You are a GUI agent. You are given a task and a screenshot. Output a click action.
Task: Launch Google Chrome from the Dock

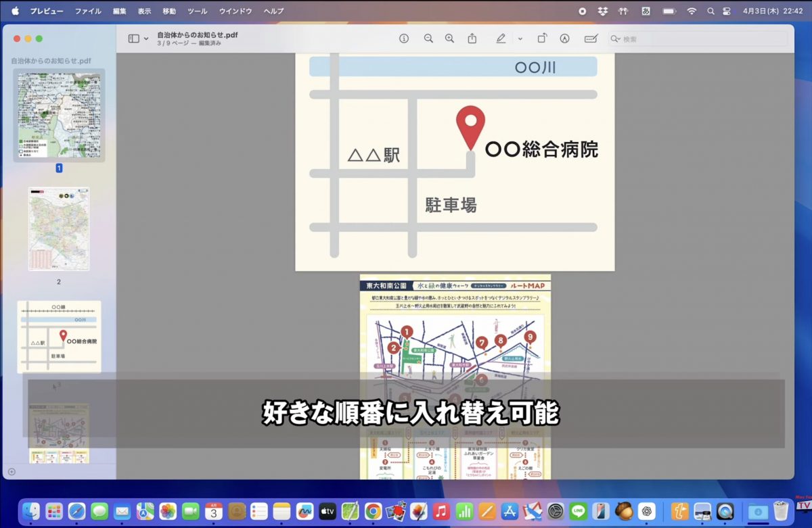(x=373, y=511)
